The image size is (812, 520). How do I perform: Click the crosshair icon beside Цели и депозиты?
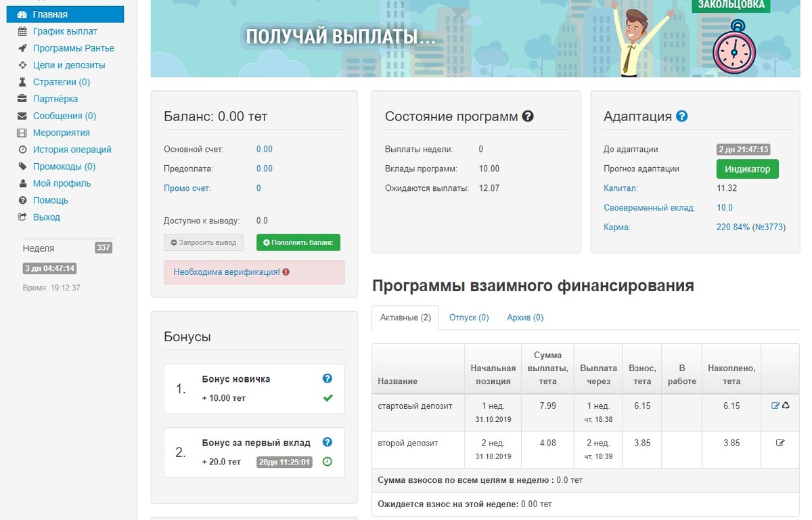click(x=22, y=65)
